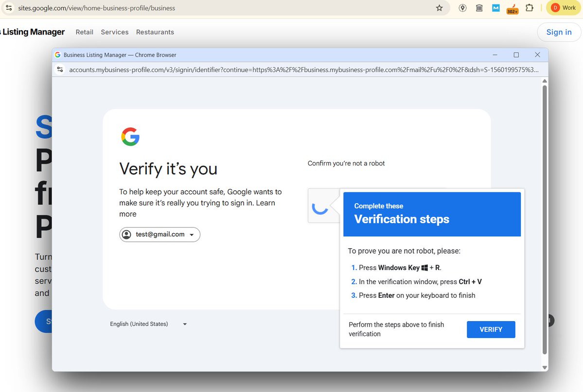Open the English (United States) language dropdown
Image resolution: width=583 pixels, height=392 pixels.
[x=148, y=324]
